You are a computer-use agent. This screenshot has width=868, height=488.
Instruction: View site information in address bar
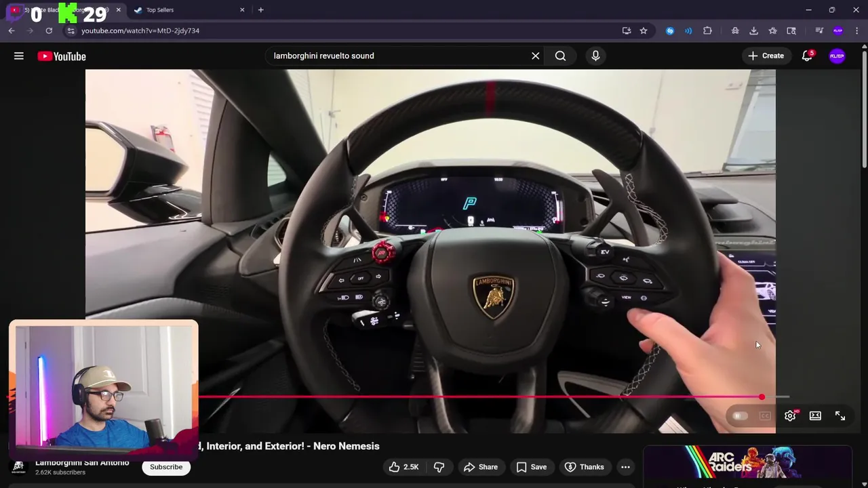pyautogui.click(x=71, y=30)
